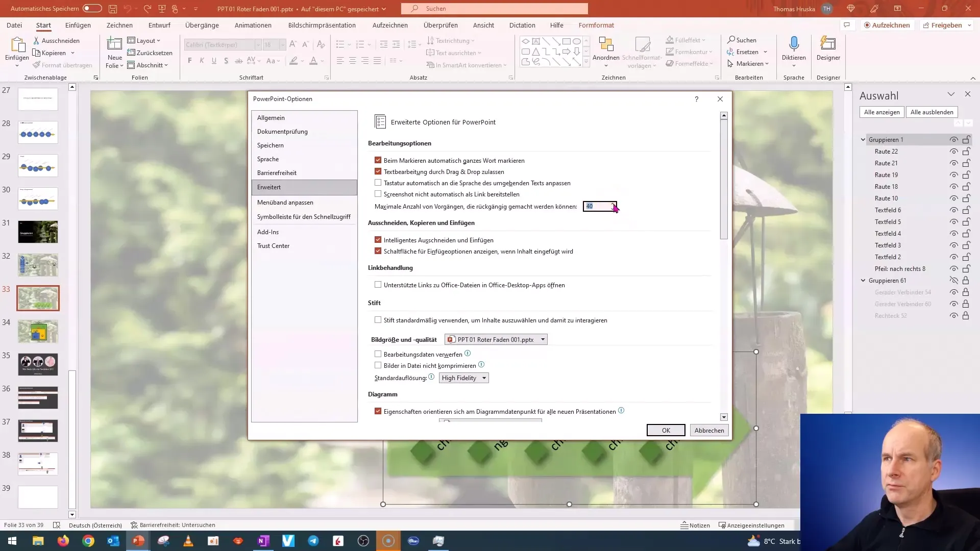Screen dimensions: 980x551
Task: Expand Bildgröße und -qualität file dropdown
Action: [543, 339]
